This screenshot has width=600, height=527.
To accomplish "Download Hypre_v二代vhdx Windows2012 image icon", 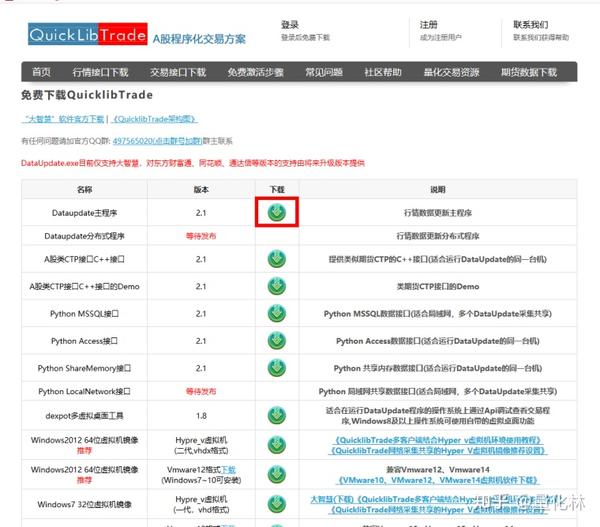I will pyautogui.click(x=277, y=445).
